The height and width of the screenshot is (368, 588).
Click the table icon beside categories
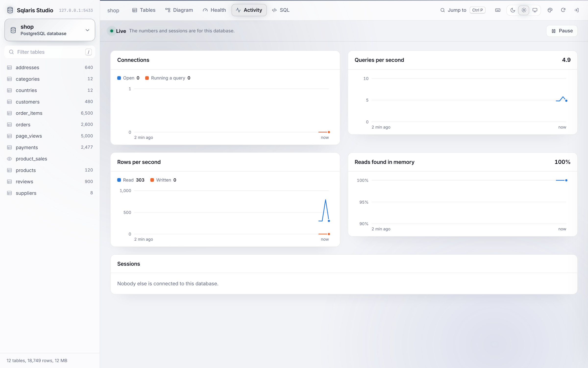coord(10,79)
